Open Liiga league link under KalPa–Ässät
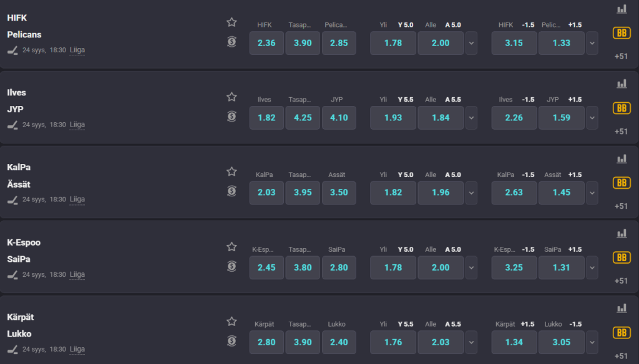Screen dimensions: 639x364 (x=77, y=199)
